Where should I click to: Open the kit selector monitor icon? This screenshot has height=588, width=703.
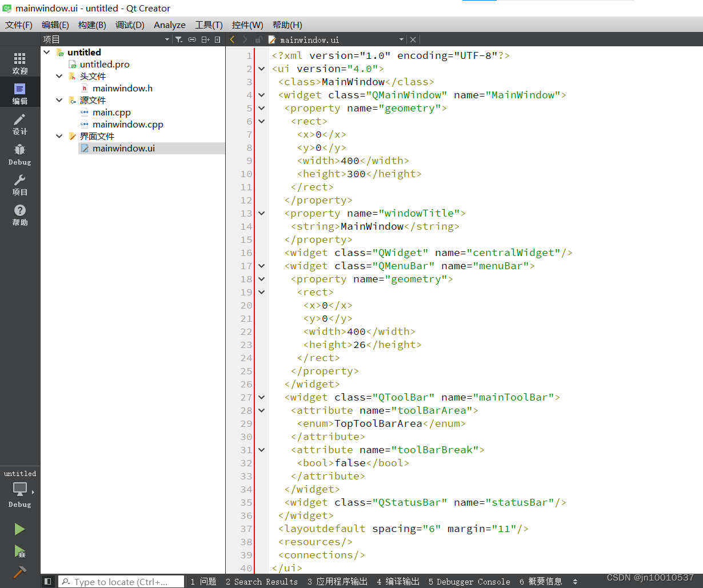point(20,490)
